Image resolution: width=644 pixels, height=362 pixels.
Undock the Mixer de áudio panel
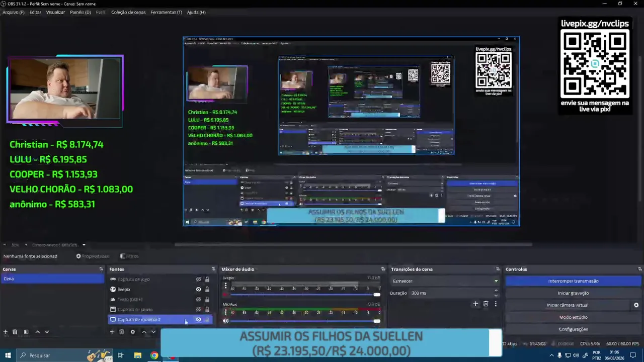click(383, 269)
